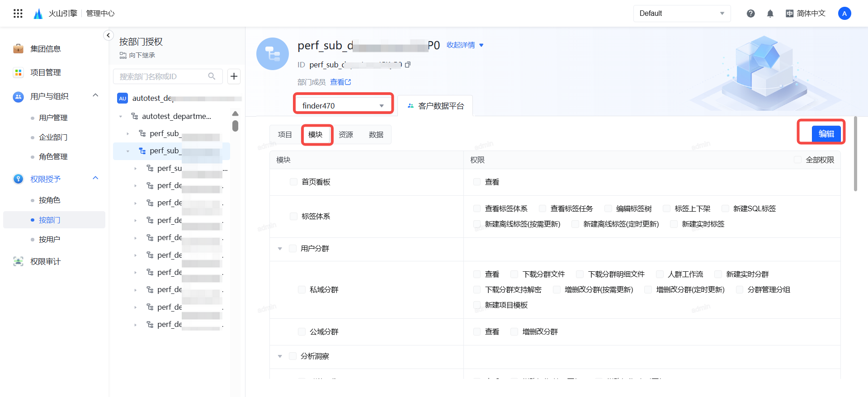Copy the department ID

point(408,65)
